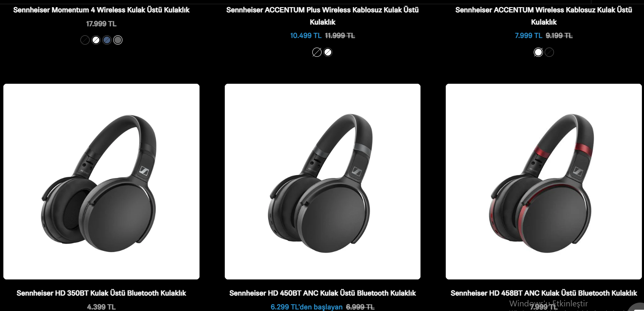The image size is (644, 311).
Task: Open the HD 450BT ANC headphone image
Action: click(322, 181)
